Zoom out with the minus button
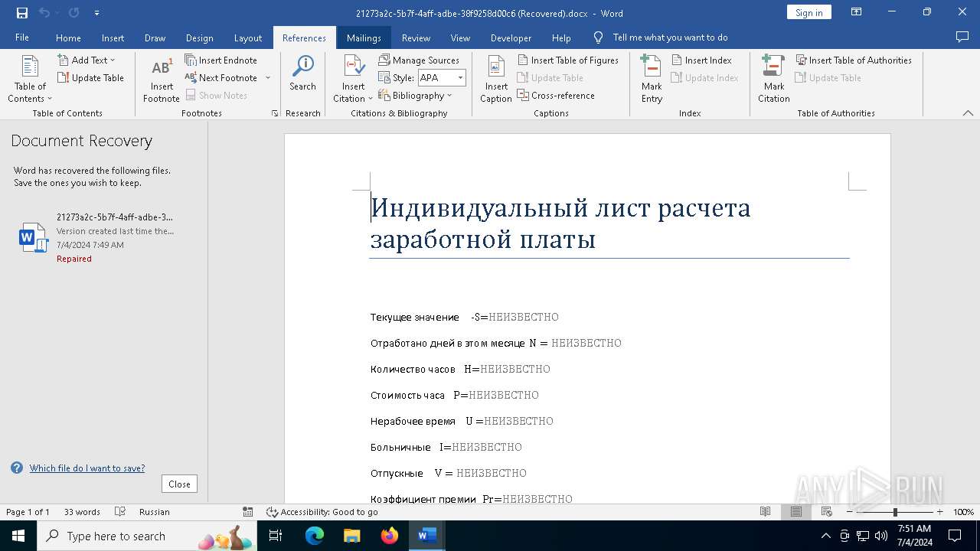The height and width of the screenshot is (551, 980). [850, 512]
